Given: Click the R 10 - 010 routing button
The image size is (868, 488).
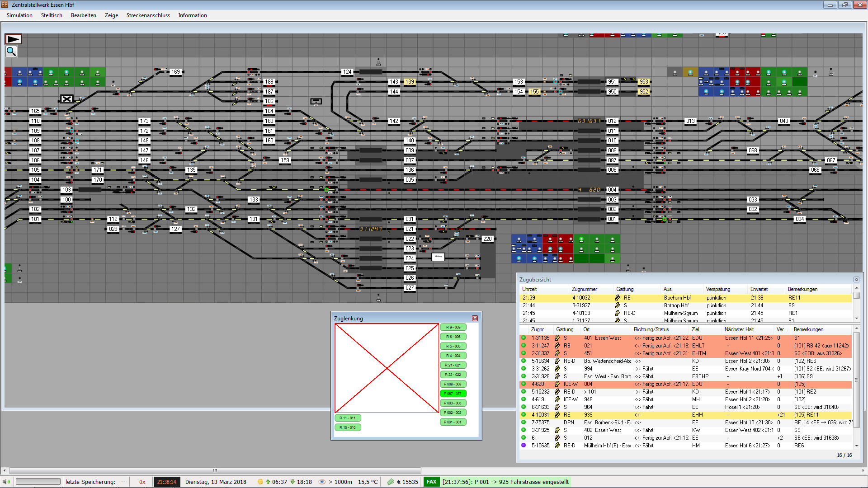Looking at the screenshot, I should [x=348, y=427].
